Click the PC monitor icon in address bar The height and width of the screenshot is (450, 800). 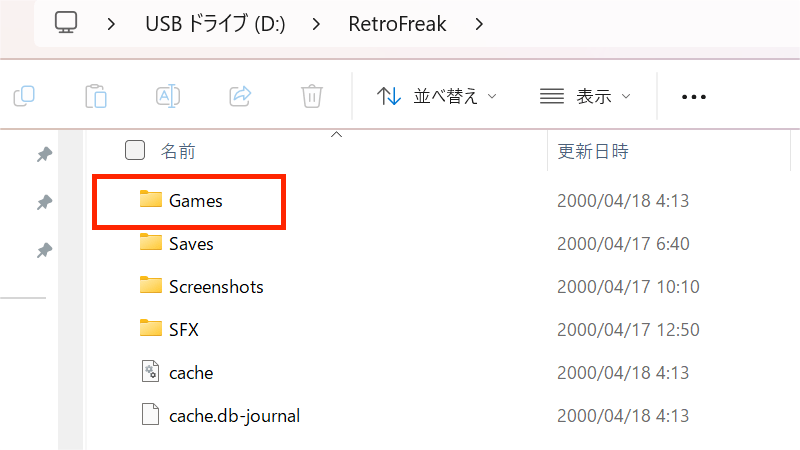(x=67, y=23)
